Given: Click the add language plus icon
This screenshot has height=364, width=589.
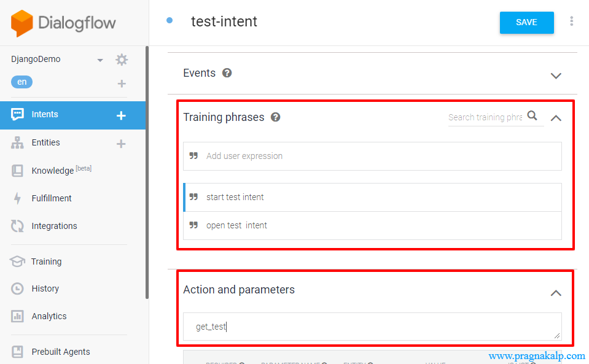Looking at the screenshot, I should 122,83.
